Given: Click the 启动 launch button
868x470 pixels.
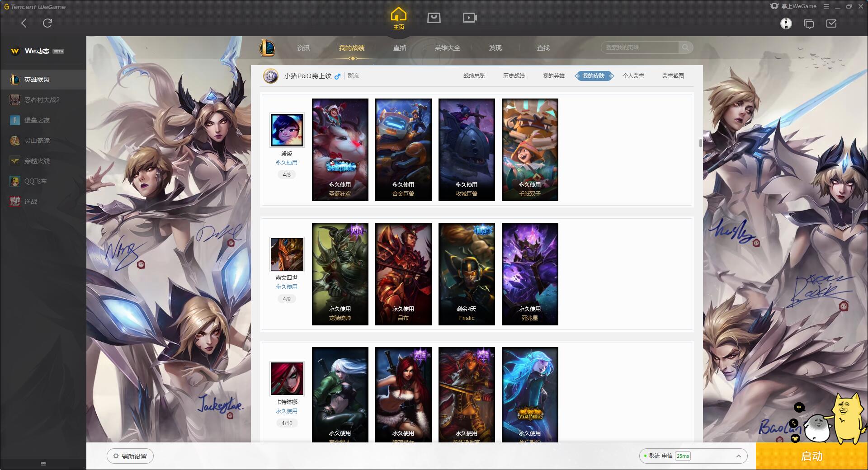Looking at the screenshot, I should tap(812, 456).
